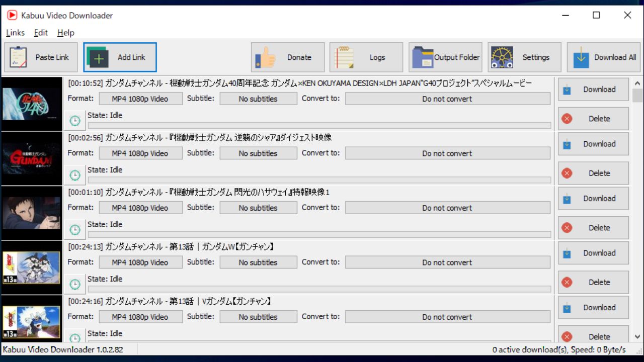Click the Paste Link toolbar button
Image resolution: width=644 pixels, height=362 pixels.
click(41, 57)
